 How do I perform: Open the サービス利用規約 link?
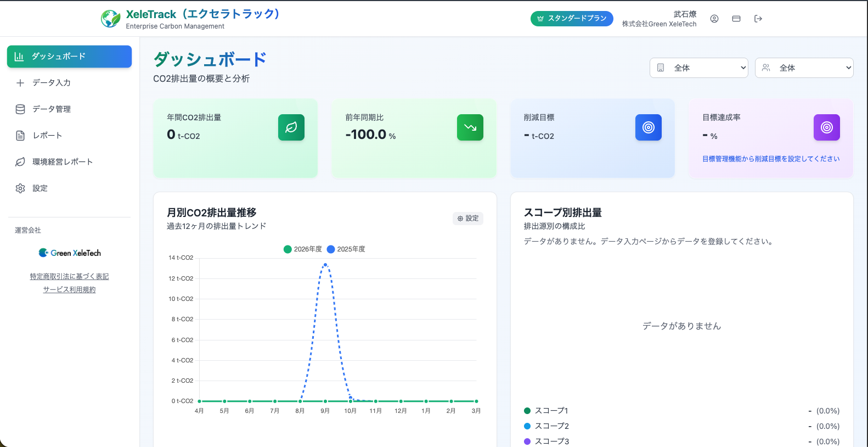(69, 289)
